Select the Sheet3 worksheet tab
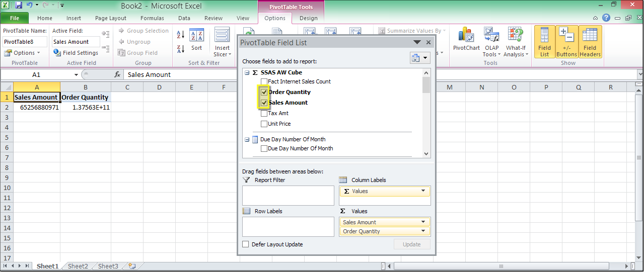The height and width of the screenshot is (272, 644). pyautogui.click(x=108, y=266)
